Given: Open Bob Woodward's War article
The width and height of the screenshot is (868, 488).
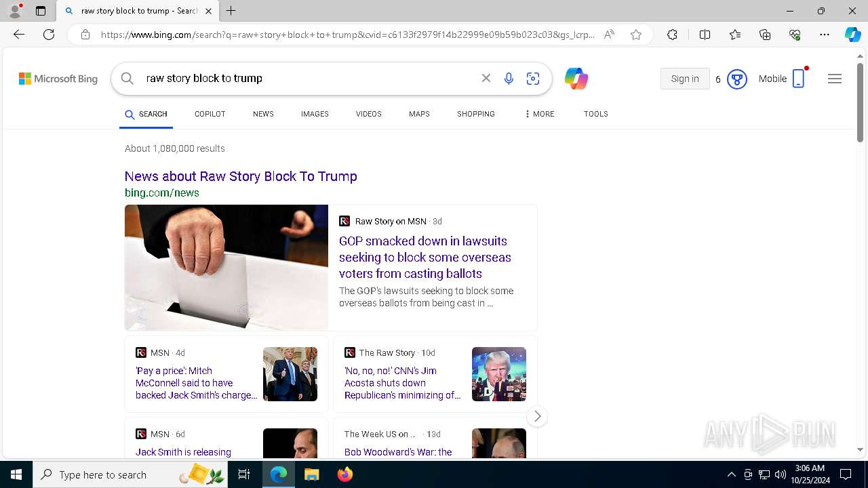Looking at the screenshot, I should pyautogui.click(x=398, y=452).
